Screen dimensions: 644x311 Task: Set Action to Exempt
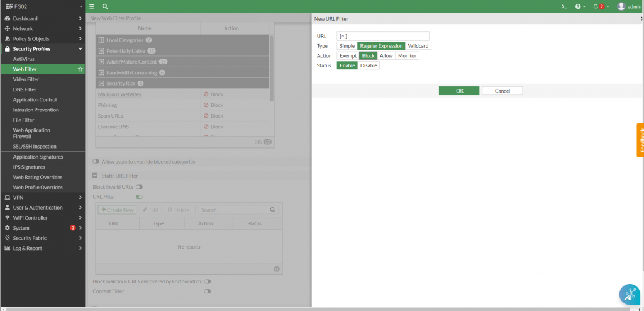coord(347,55)
